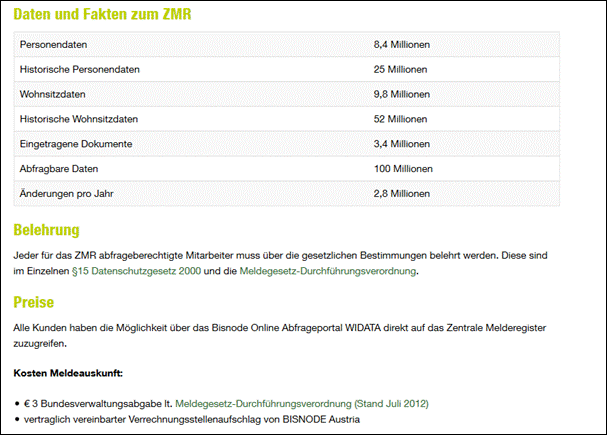
Task: Click the '100 Millionen' value cell
Action: (x=403, y=169)
